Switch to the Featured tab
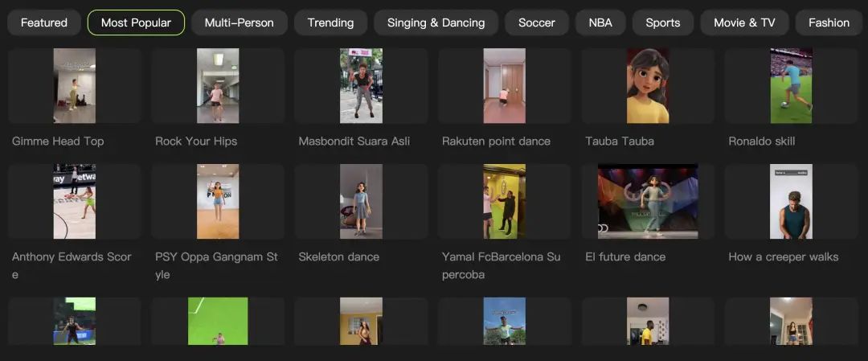This screenshot has height=361, width=868. 44,23
